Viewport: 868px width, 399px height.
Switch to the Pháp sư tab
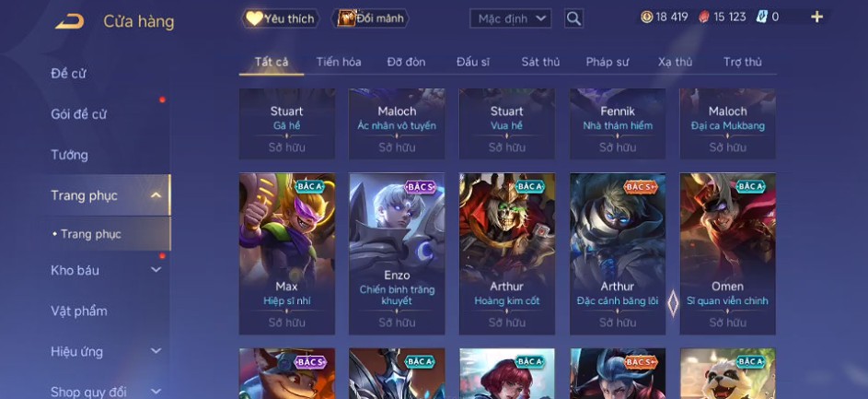pyautogui.click(x=608, y=62)
